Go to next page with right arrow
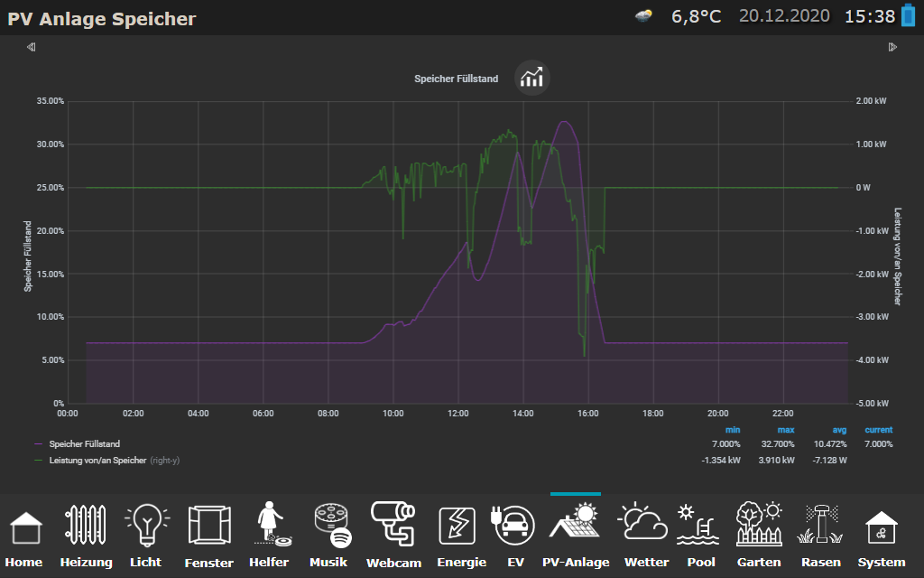The image size is (924, 578). (892, 47)
